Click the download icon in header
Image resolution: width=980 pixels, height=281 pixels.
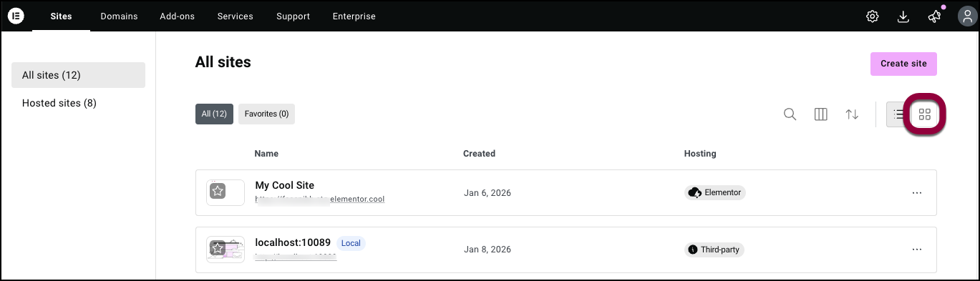(x=903, y=16)
